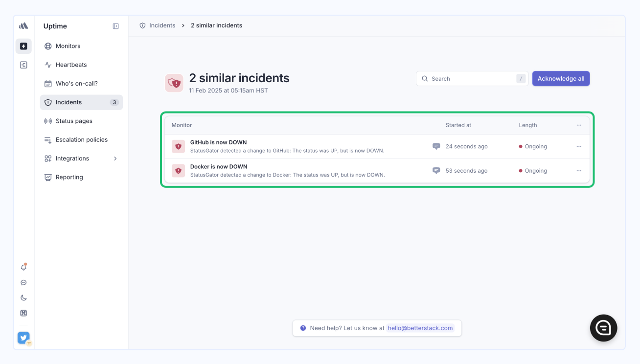
Task: Expand the Integrations submenu chevron
Action: pyautogui.click(x=115, y=159)
